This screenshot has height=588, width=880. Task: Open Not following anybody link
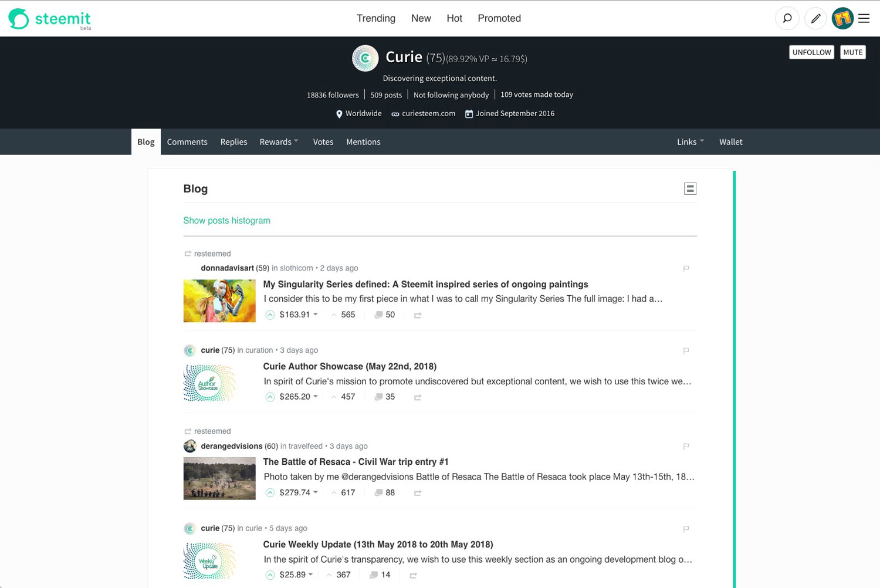pos(451,95)
